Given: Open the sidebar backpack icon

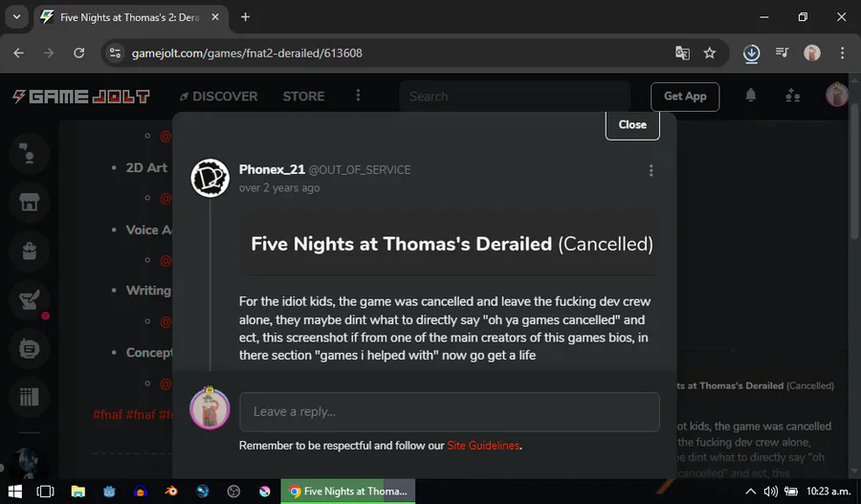Looking at the screenshot, I should click(x=29, y=252).
